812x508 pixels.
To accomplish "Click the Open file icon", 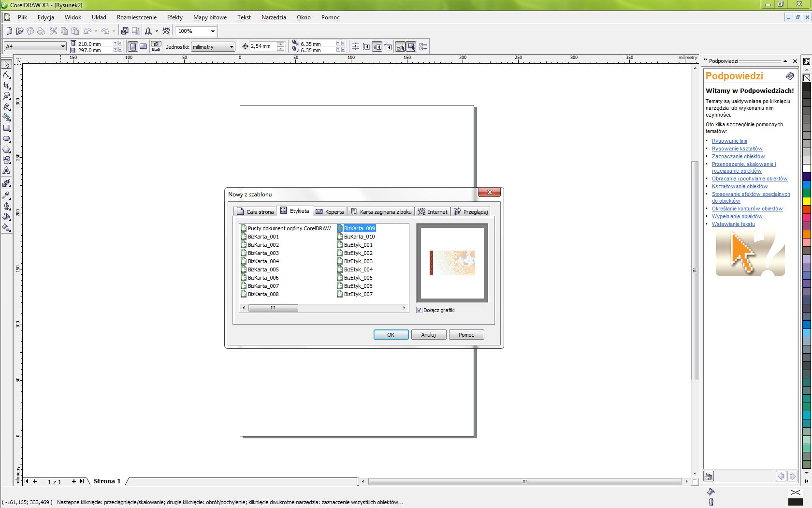I will [20, 31].
